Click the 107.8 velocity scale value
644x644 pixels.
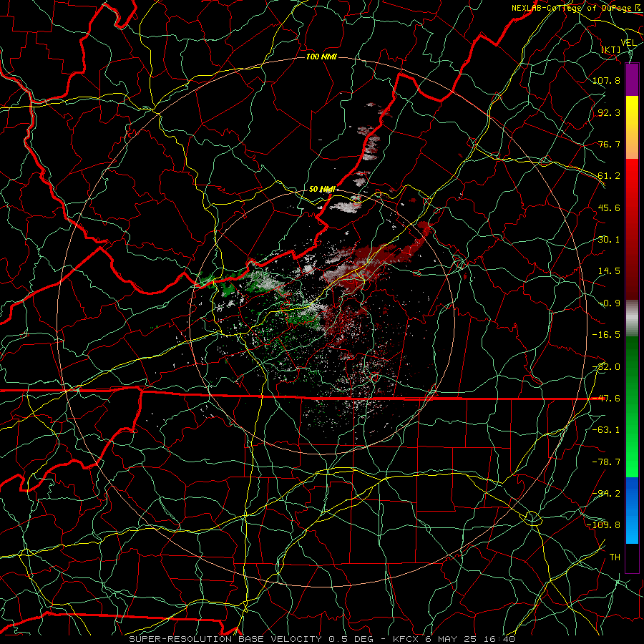tap(606, 80)
